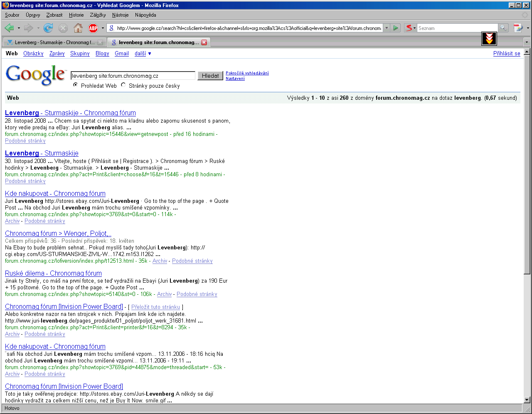
Task: Click the search magnifier in Seznam box
Action: [503, 28]
